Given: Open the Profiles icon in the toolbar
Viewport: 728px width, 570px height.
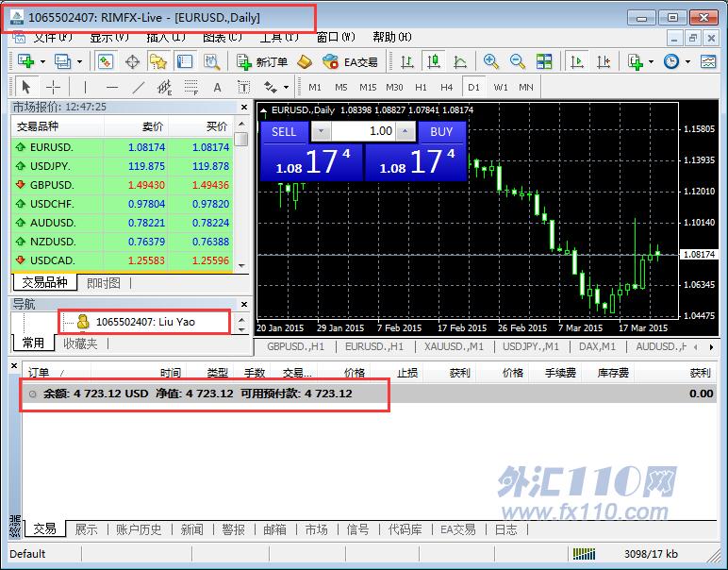Looking at the screenshot, I should click(x=62, y=61).
